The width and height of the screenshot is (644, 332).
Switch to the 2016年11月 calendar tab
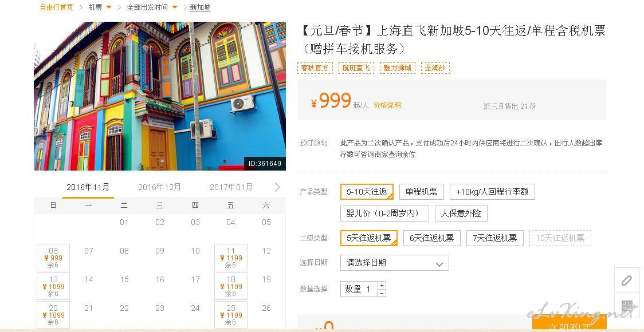coord(88,187)
